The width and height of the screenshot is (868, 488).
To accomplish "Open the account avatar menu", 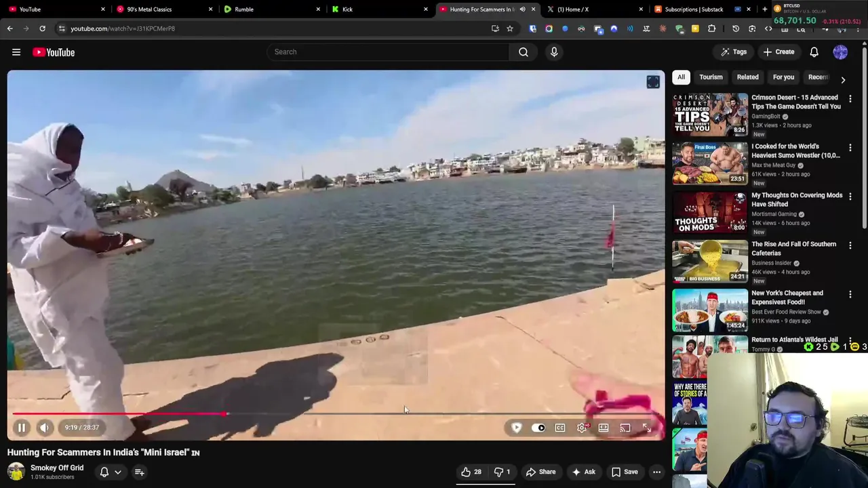I will [x=840, y=52].
